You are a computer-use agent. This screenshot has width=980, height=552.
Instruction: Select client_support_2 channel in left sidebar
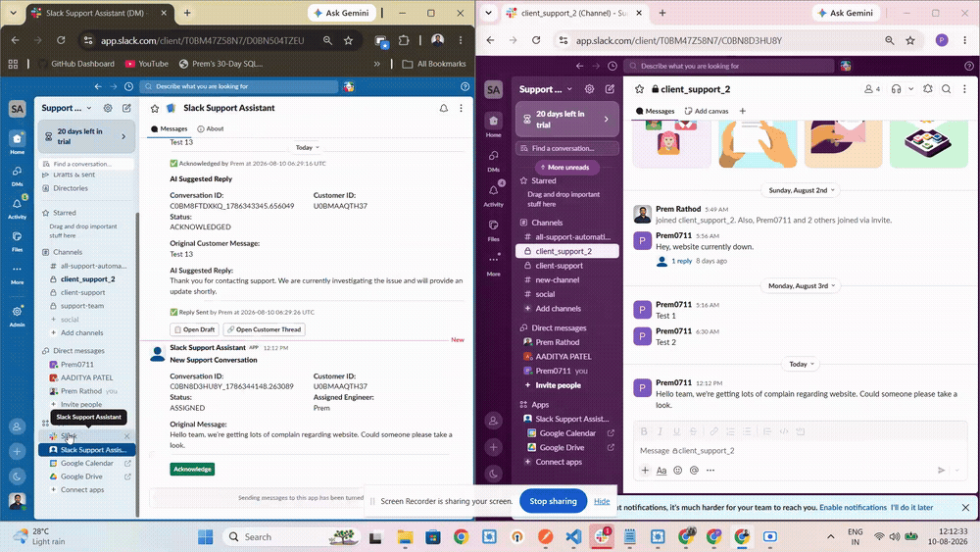point(87,278)
